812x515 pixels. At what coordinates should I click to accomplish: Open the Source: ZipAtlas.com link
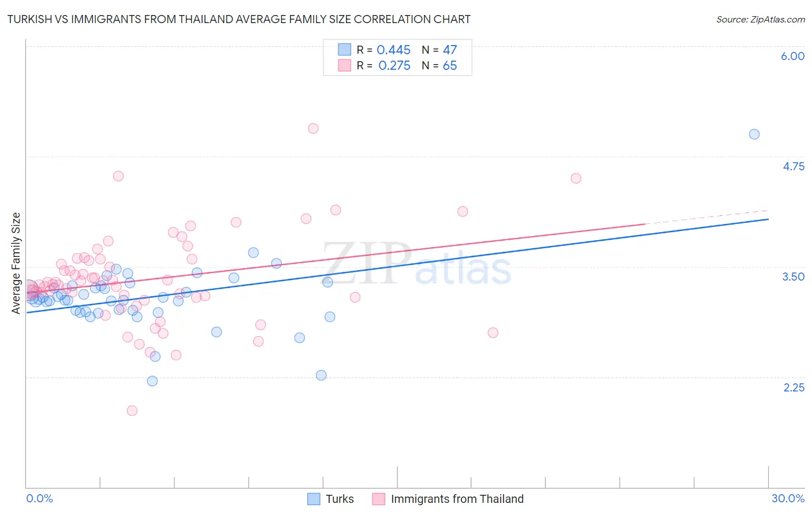coord(761,19)
